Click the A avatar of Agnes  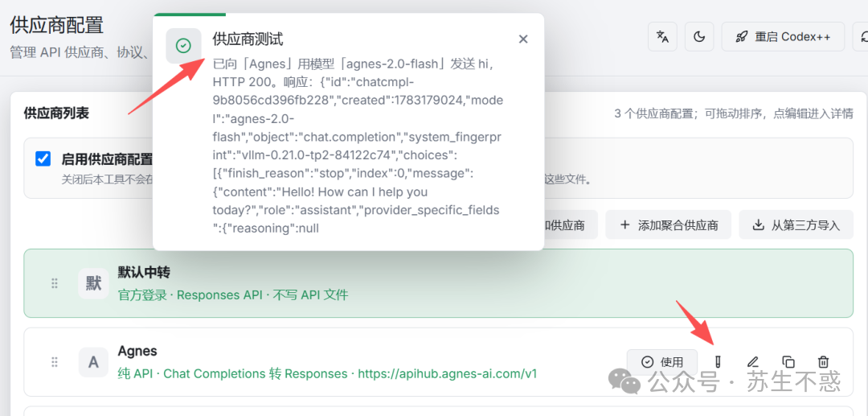pos(93,362)
